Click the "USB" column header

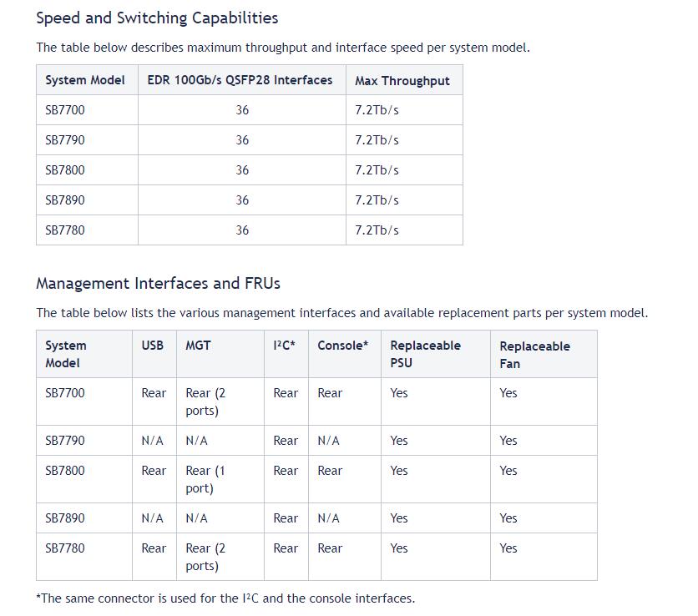click(153, 345)
